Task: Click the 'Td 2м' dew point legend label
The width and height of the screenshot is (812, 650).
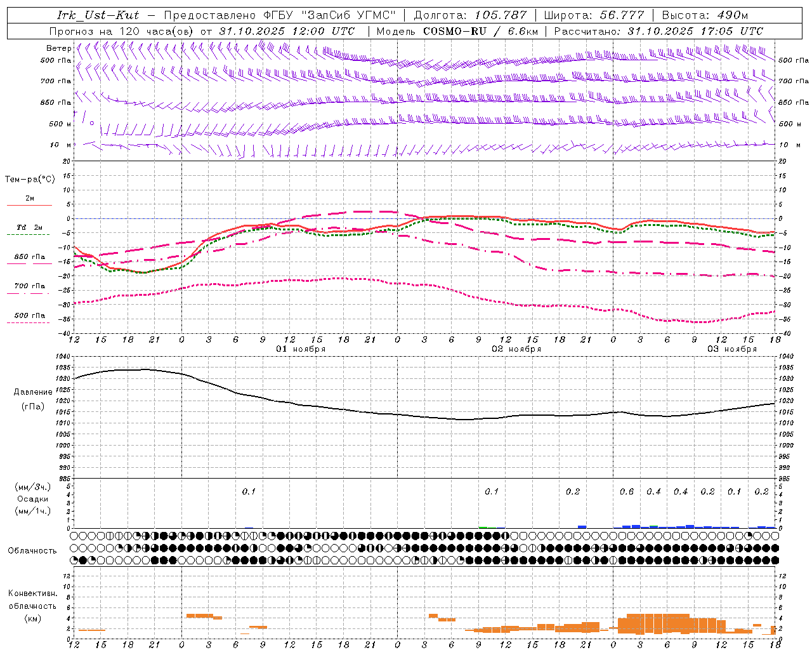Action: 29,227
